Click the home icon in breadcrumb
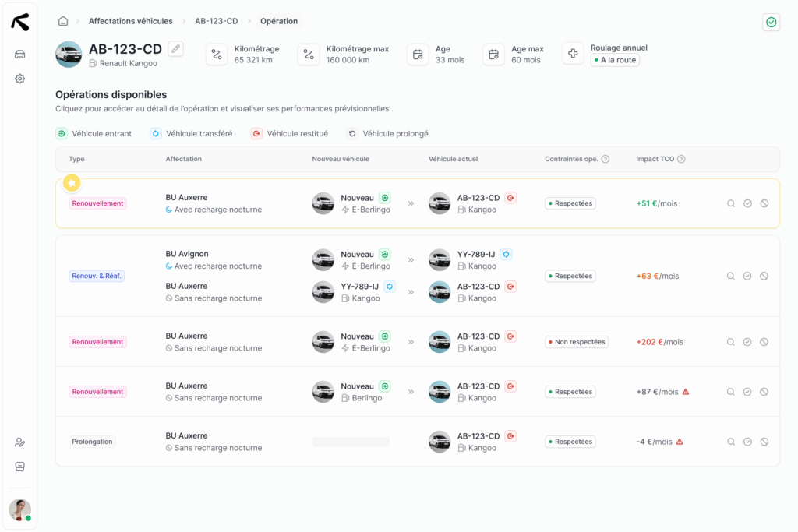The height and width of the screenshot is (532, 798). [x=63, y=21]
